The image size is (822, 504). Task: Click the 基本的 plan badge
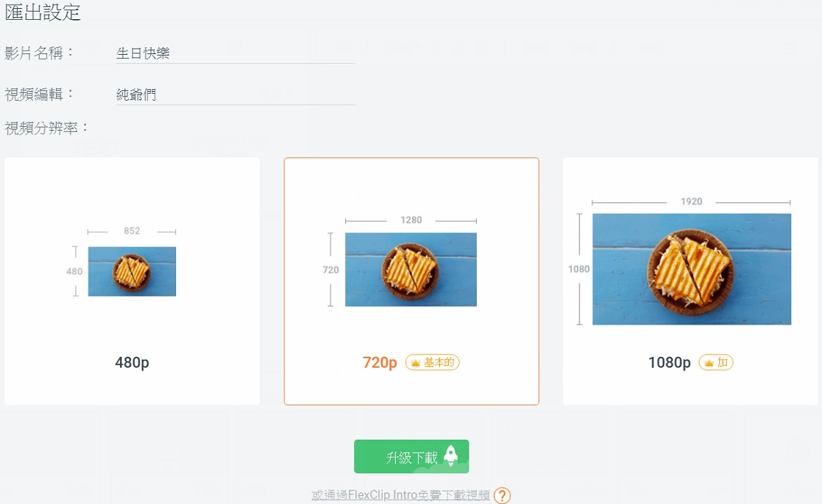pyautogui.click(x=432, y=362)
